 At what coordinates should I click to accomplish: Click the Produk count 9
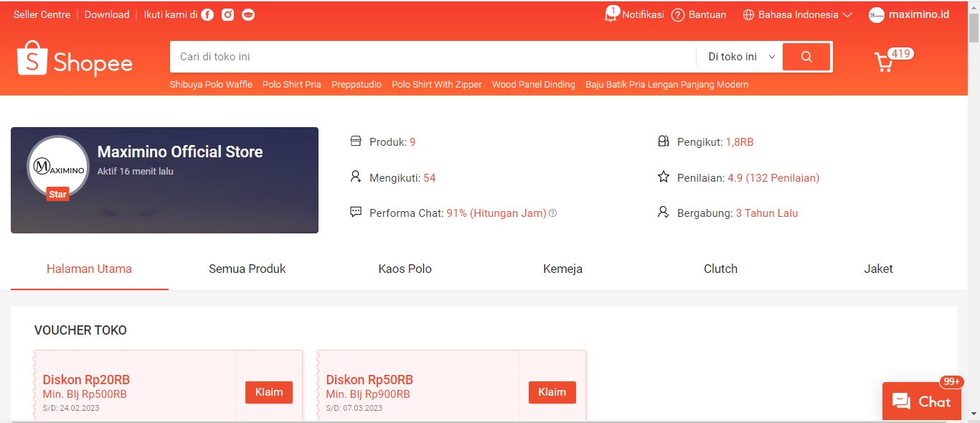pos(413,142)
